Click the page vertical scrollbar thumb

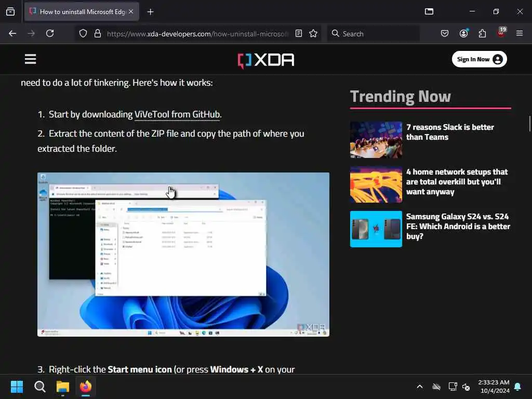pos(529,124)
